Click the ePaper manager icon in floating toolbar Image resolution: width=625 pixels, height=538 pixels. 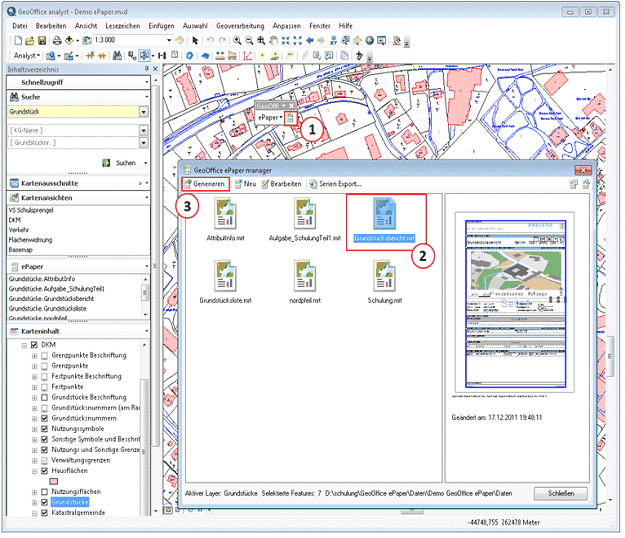290,117
